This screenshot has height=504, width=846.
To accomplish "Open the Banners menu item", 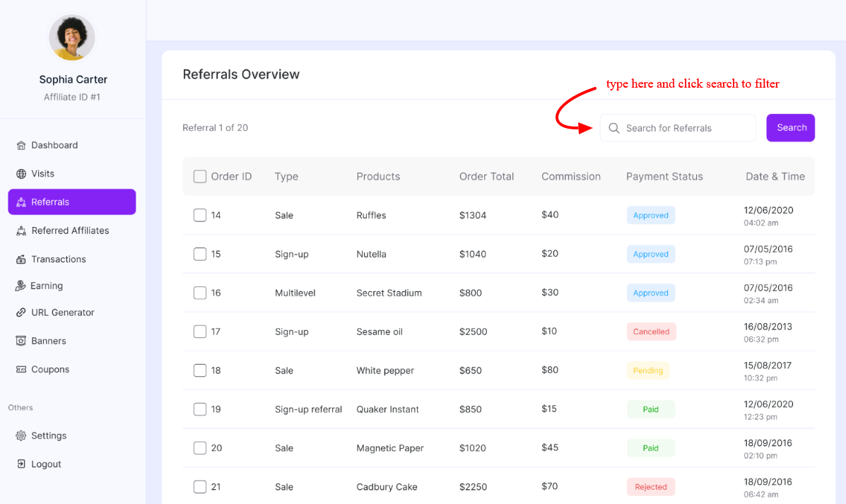I will pos(48,341).
